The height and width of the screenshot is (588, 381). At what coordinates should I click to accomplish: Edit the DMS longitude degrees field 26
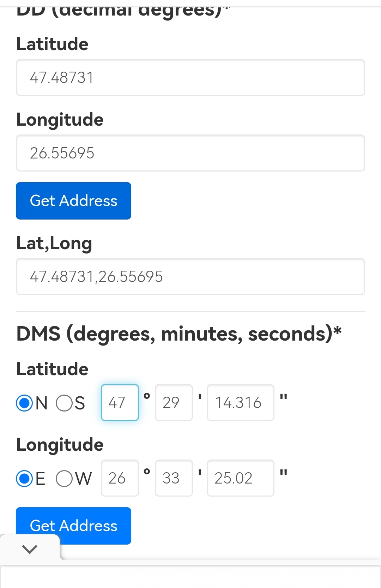click(120, 478)
